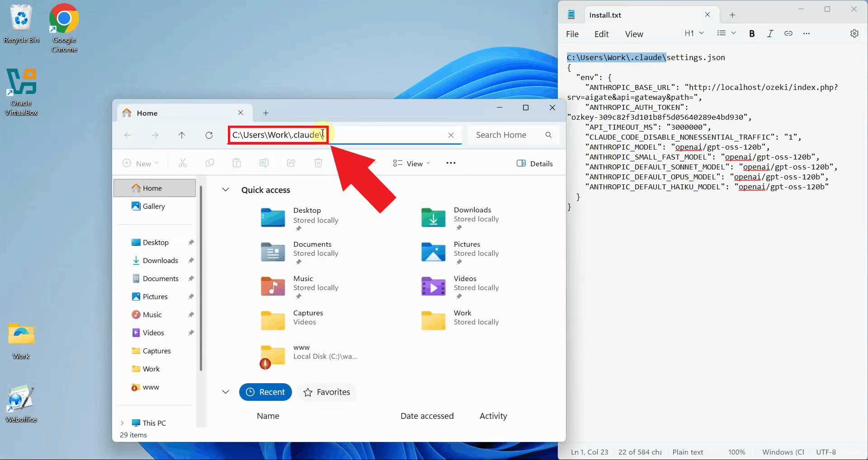
Task: Open Google Chrome desktop shortcut
Action: [64, 28]
